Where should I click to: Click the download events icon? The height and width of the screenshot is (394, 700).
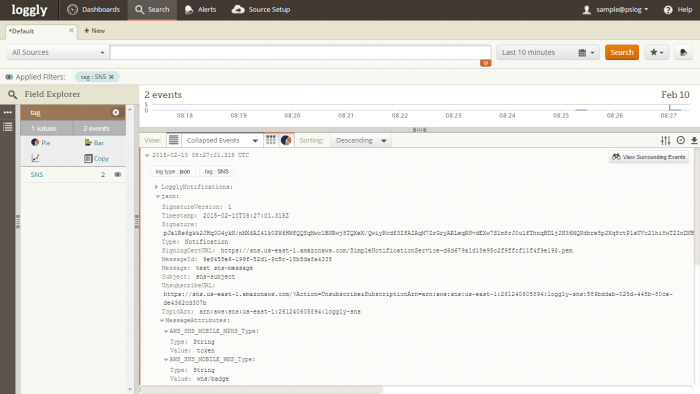coord(694,141)
